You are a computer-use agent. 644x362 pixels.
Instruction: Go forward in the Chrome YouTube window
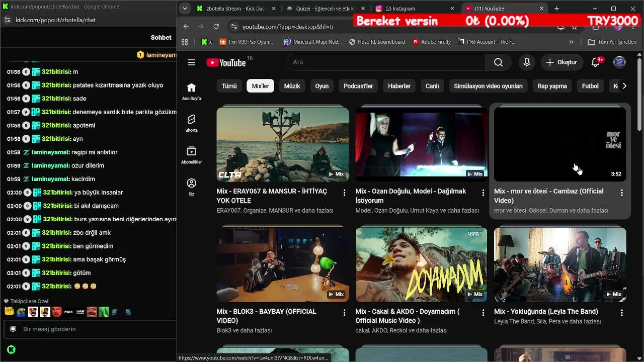201,26
